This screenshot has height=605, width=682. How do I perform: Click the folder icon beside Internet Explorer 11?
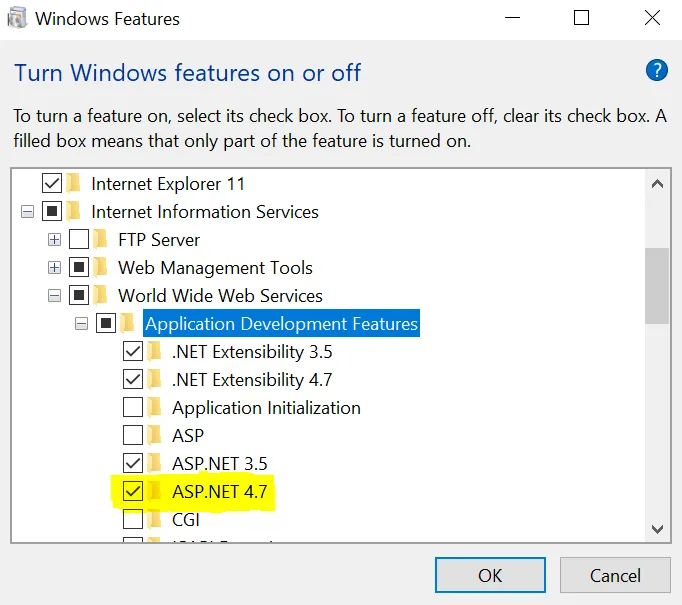tap(74, 184)
